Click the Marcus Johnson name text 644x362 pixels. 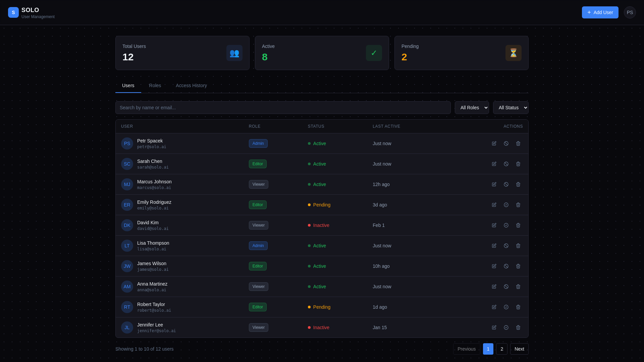click(154, 182)
